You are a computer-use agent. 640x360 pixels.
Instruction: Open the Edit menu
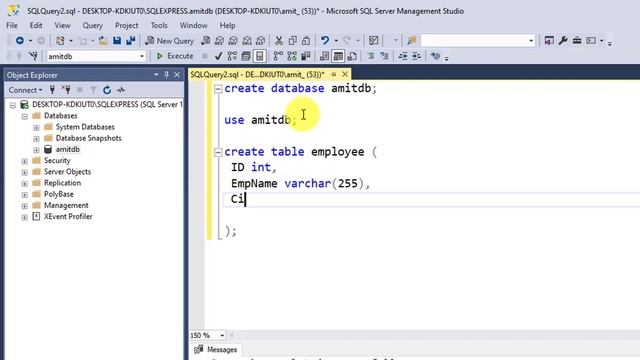[x=36, y=25]
